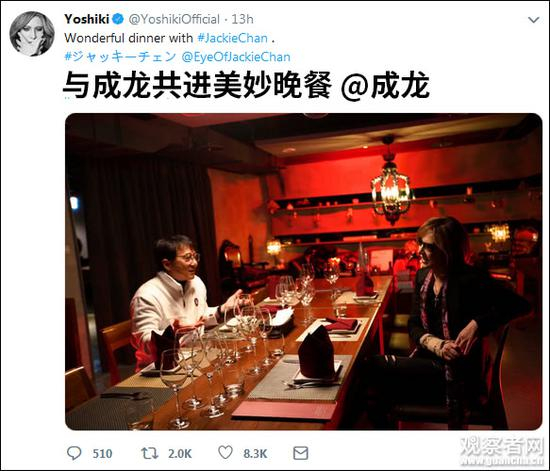Screen dimensions: 550x471
Task: Click the 观察者网 watermark logo
Action: [x=502, y=451]
